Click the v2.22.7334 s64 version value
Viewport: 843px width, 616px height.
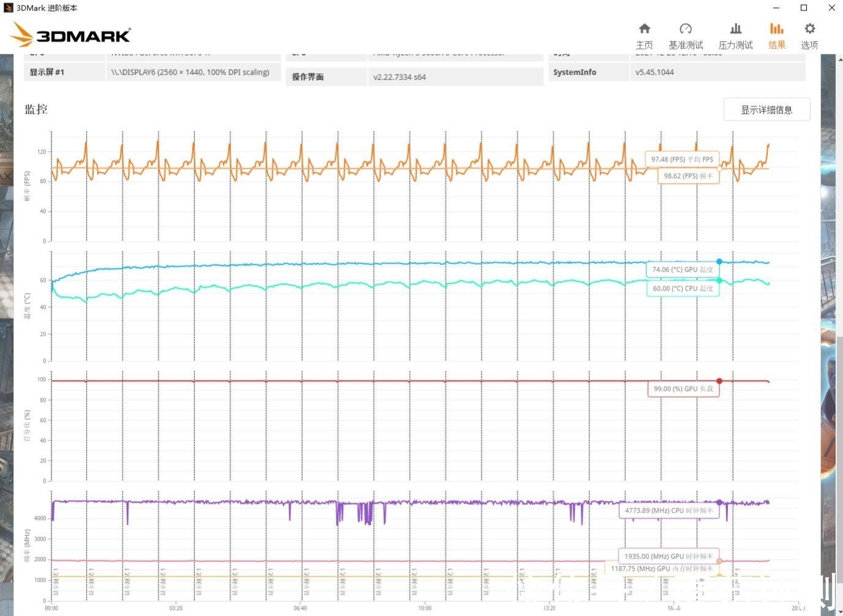click(x=456, y=77)
